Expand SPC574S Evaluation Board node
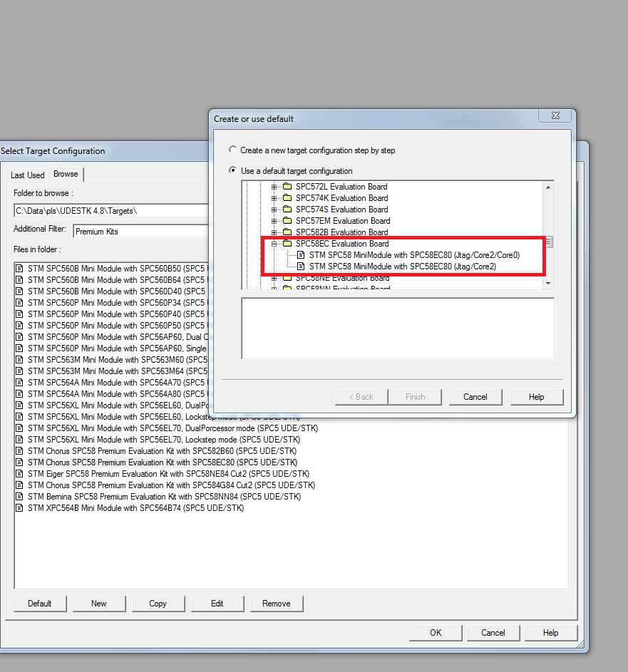 [x=274, y=210]
